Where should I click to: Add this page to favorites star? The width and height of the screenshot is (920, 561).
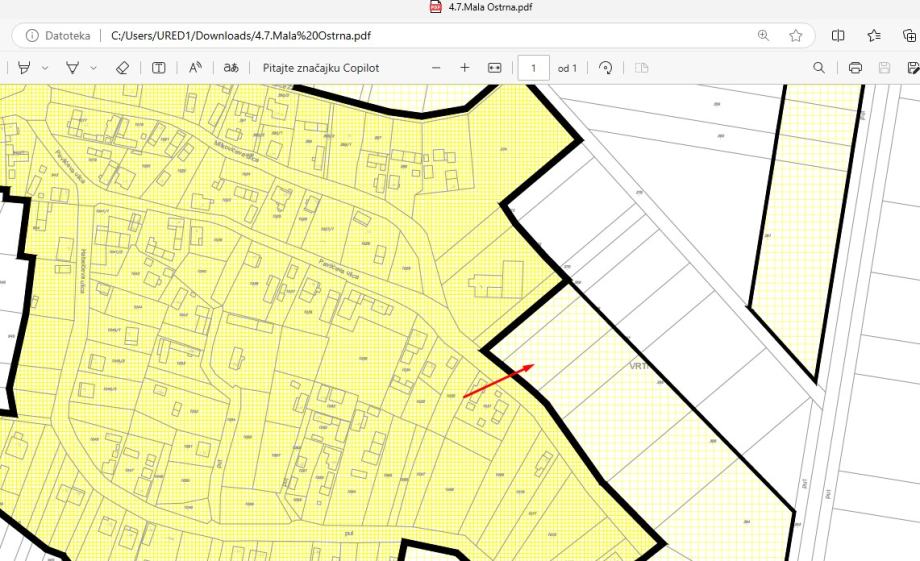tap(796, 35)
